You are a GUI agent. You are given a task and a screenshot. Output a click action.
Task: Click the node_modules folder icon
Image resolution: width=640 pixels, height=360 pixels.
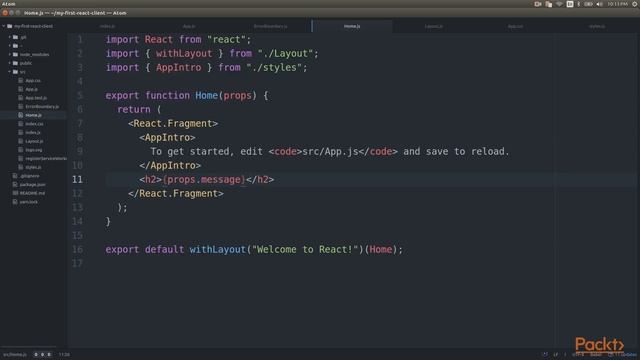click(x=15, y=54)
